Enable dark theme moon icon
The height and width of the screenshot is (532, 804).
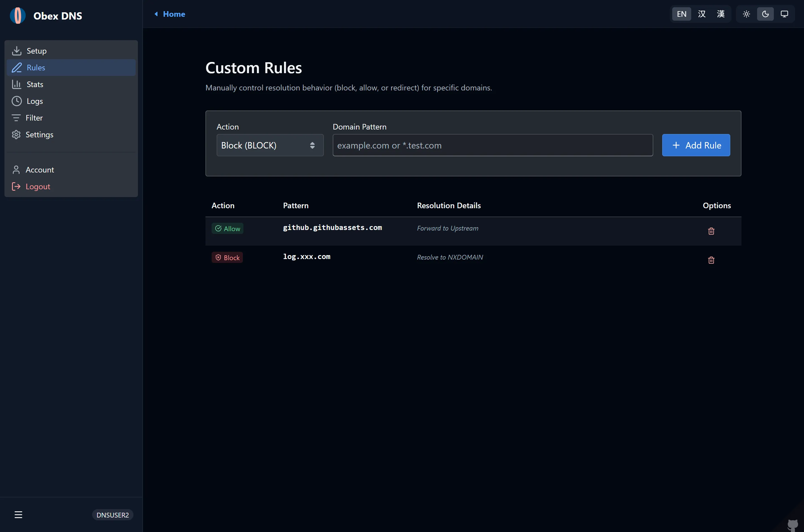[x=765, y=14]
